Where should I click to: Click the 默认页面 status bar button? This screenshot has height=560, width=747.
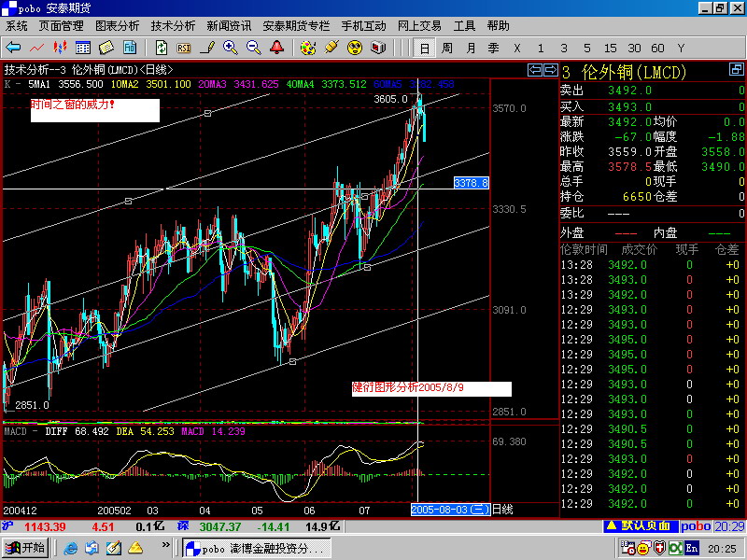pyautogui.click(x=641, y=526)
